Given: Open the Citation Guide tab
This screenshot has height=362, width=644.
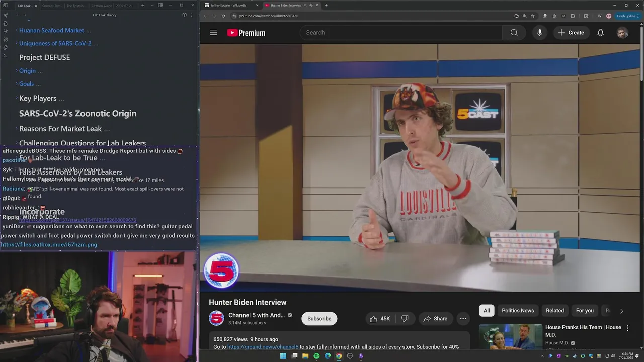Looking at the screenshot, I should click(x=101, y=6).
